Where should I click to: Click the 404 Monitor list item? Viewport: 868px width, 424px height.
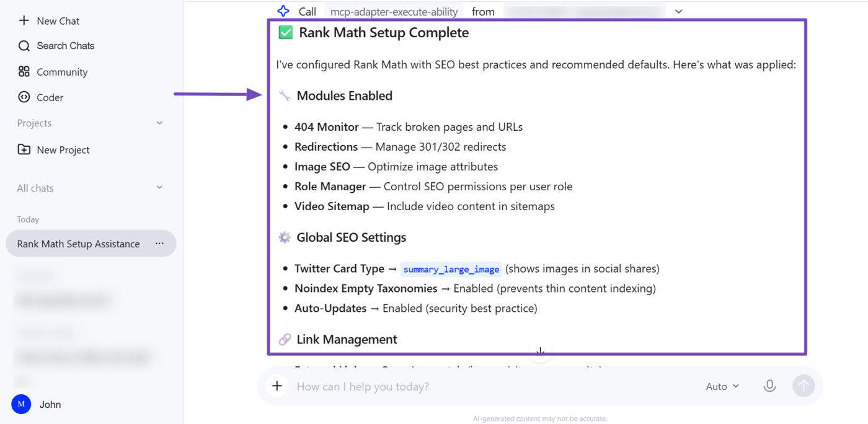click(x=409, y=127)
